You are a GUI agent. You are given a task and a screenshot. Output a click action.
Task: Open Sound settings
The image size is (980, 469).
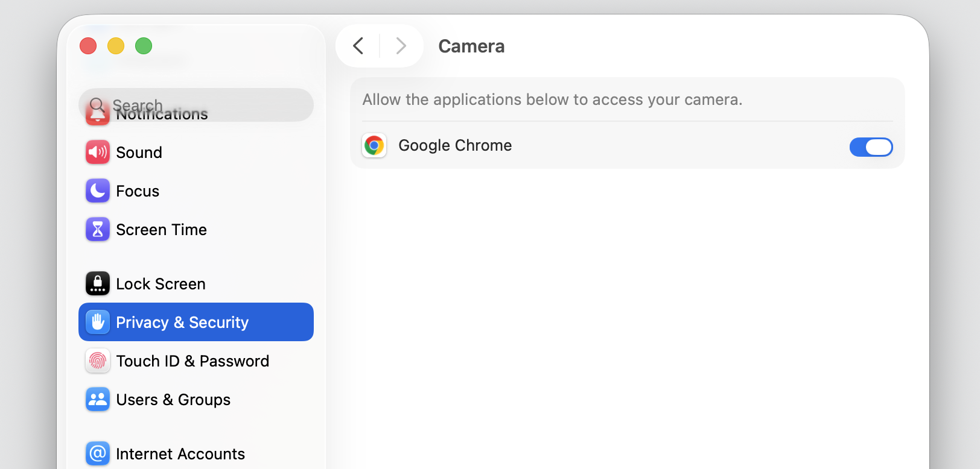(196, 153)
